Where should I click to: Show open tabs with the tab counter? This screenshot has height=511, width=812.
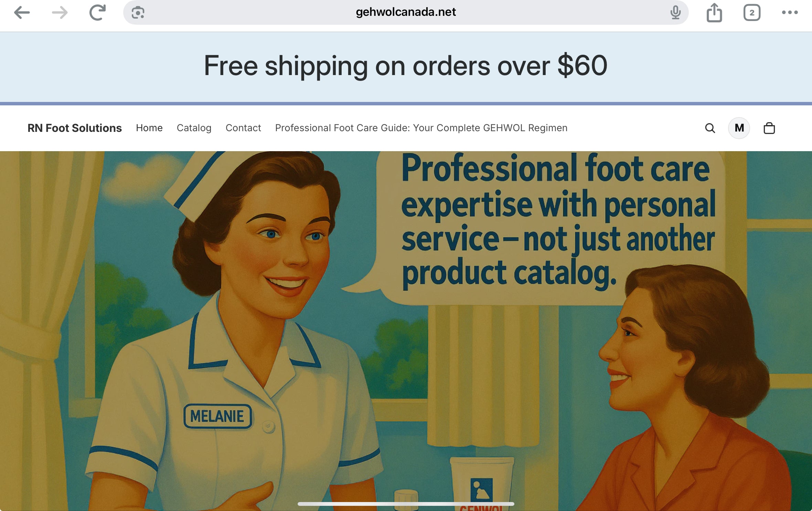[752, 13]
